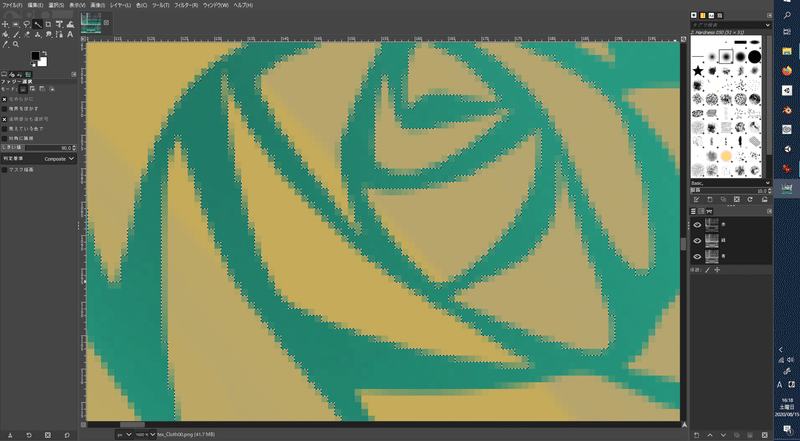Select the Eraser tool
The image size is (800, 441).
(27, 34)
